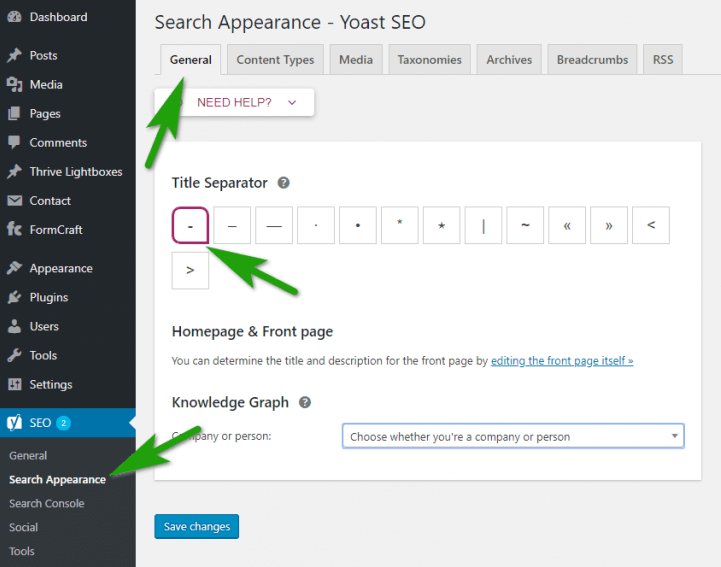Click the Contact envelope icon
This screenshot has height=567, width=721.
click(14, 200)
